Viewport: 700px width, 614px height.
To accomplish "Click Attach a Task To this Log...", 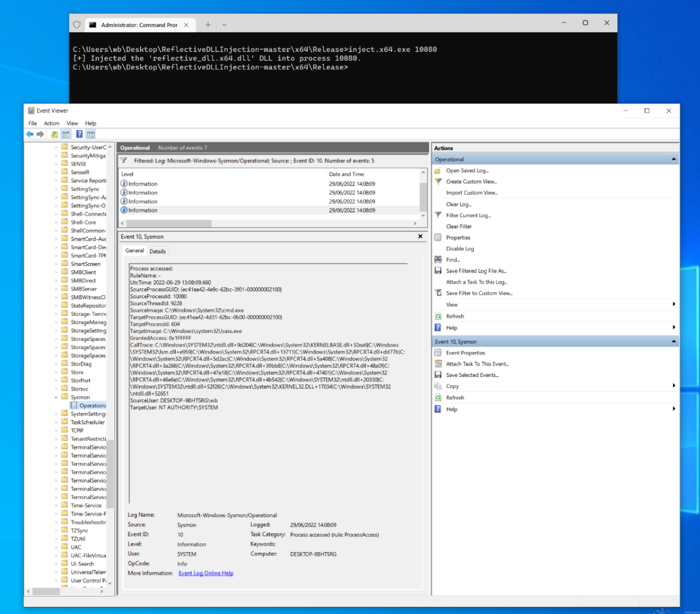I will click(477, 282).
